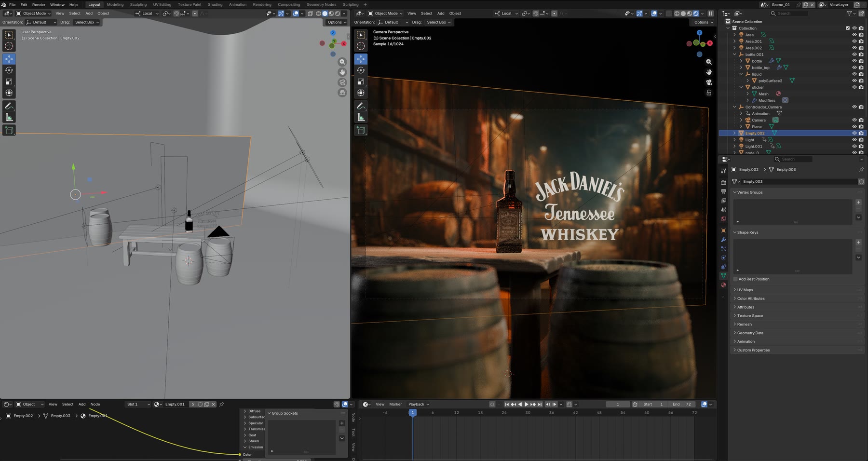Open the Render menu
This screenshot has height=461, width=868.
(x=39, y=5)
